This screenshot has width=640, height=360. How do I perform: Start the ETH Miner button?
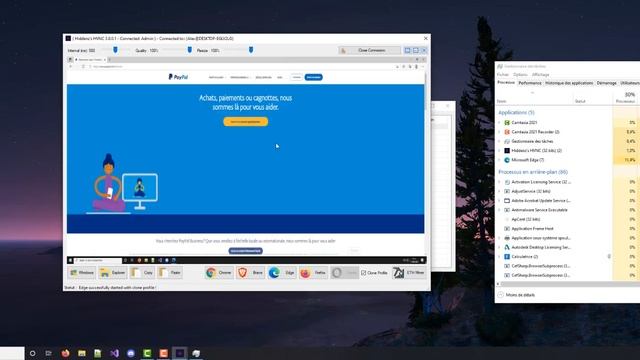[409, 273]
